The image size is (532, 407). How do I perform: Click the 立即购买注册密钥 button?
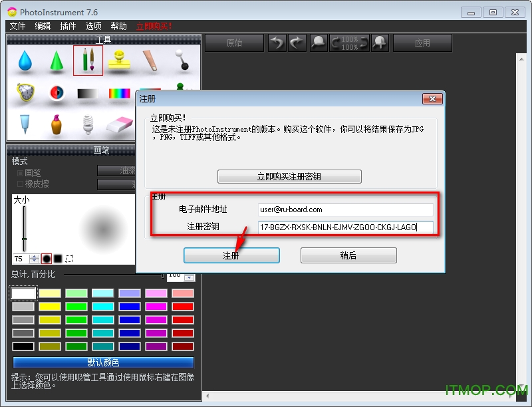click(x=289, y=177)
